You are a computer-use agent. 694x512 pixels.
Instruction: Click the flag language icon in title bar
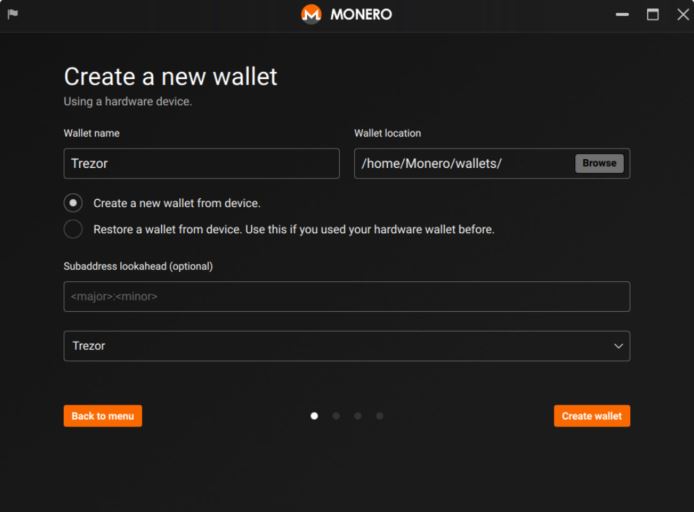[x=12, y=14]
